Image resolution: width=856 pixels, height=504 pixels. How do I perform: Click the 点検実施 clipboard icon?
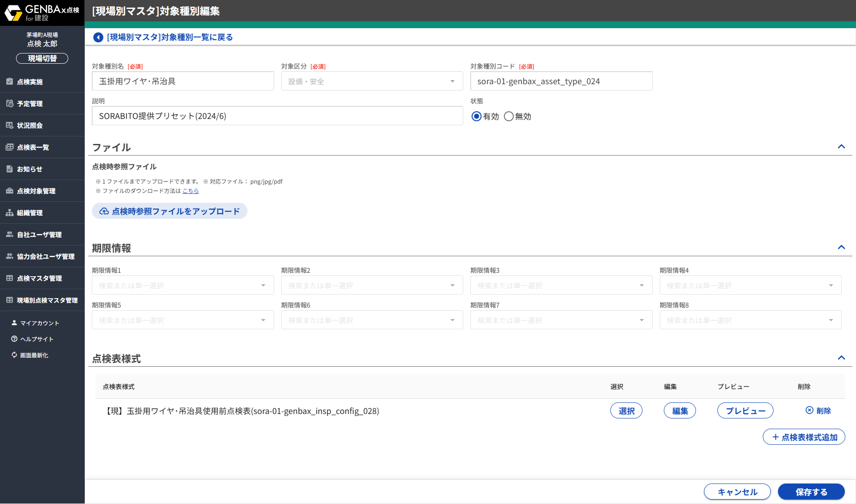[x=9, y=82]
